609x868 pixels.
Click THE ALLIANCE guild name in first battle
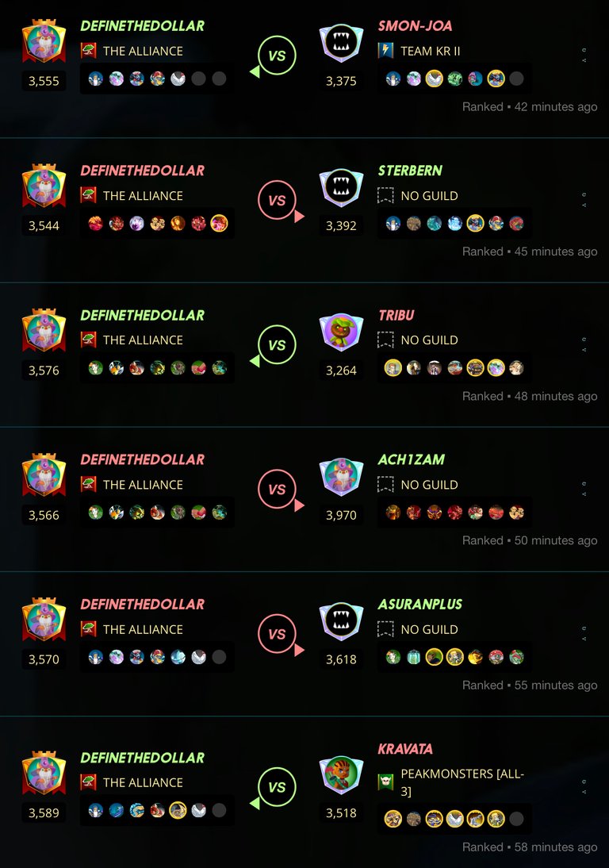click(143, 51)
